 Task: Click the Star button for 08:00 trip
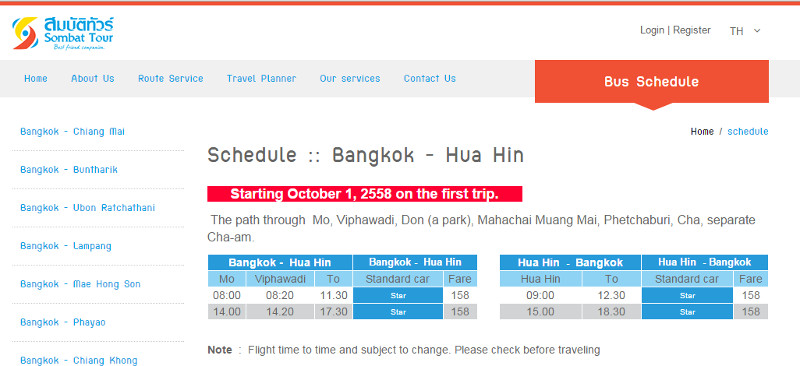click(x=398, y=296)
